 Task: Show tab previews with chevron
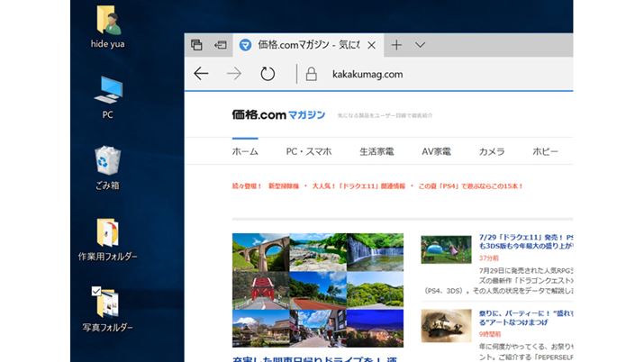(x=420, y=45)
